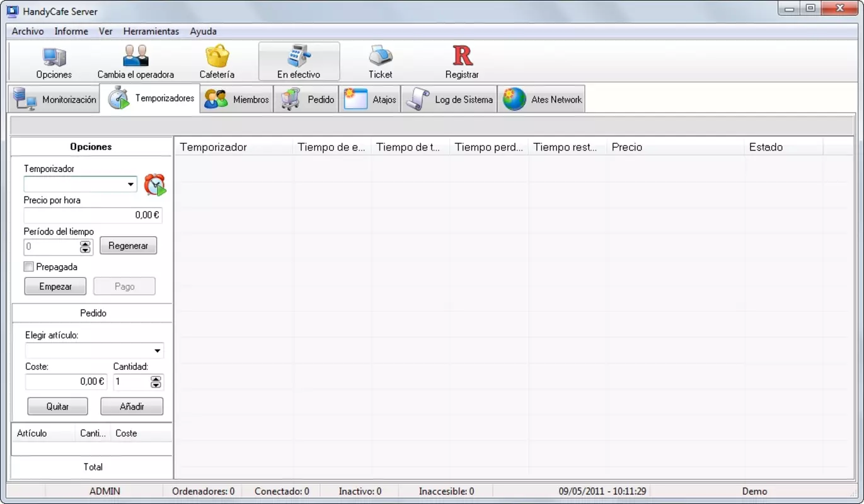Click the Total label
Screen dimensions: 864x504
[93, 467]
